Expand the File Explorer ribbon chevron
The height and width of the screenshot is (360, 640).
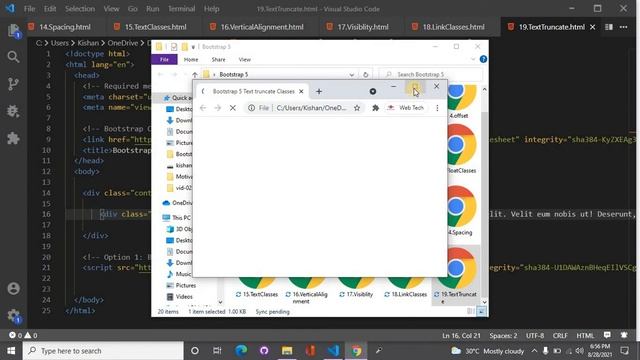473,60
